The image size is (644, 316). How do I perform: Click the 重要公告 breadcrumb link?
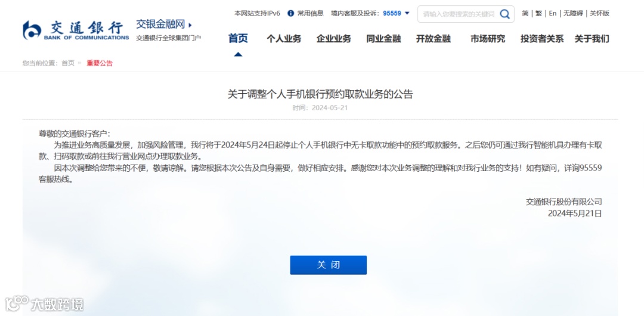pyautogui.click(x=100, y=63)
